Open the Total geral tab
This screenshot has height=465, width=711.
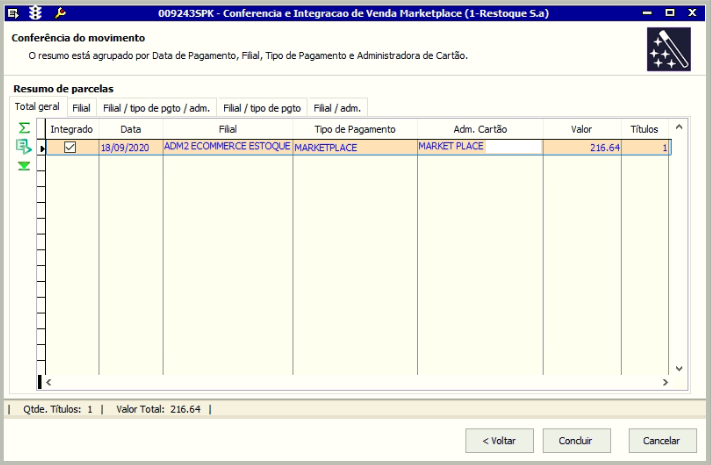coord(37,107)
